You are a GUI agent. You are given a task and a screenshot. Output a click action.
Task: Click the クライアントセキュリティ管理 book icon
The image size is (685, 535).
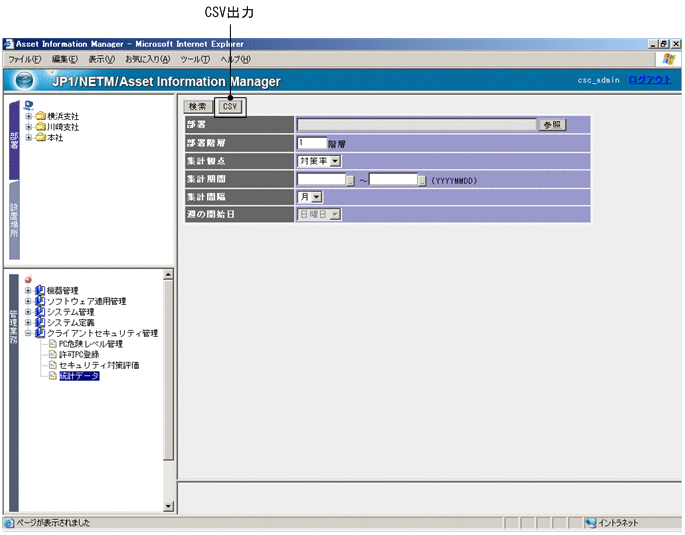coord(40,333)
